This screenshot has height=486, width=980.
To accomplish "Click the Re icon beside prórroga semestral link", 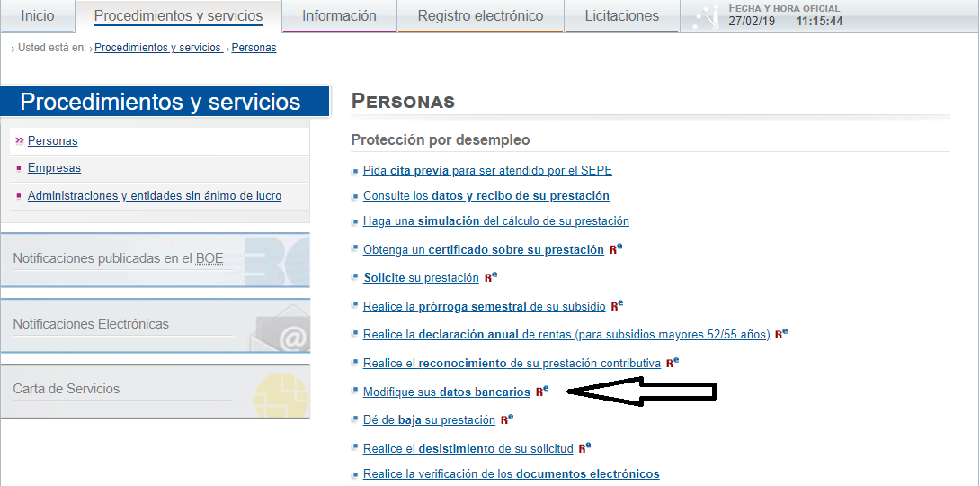I will click(617, 306).
